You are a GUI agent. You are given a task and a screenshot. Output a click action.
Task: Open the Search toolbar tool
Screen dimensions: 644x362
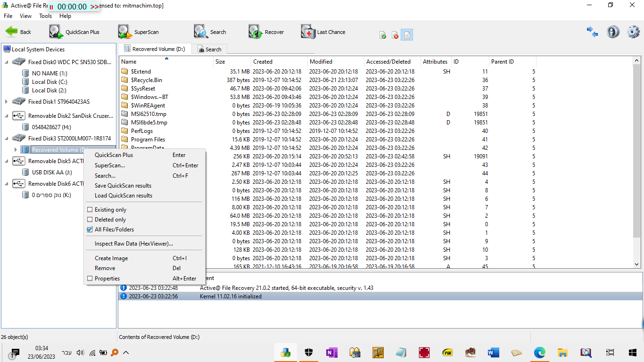pyautogui.click(x=210, y=32)
